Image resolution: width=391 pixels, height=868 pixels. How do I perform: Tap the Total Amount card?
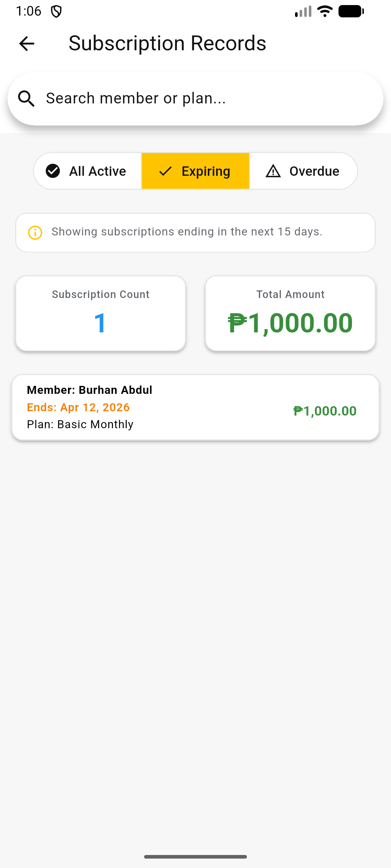[x=290, y=314]
